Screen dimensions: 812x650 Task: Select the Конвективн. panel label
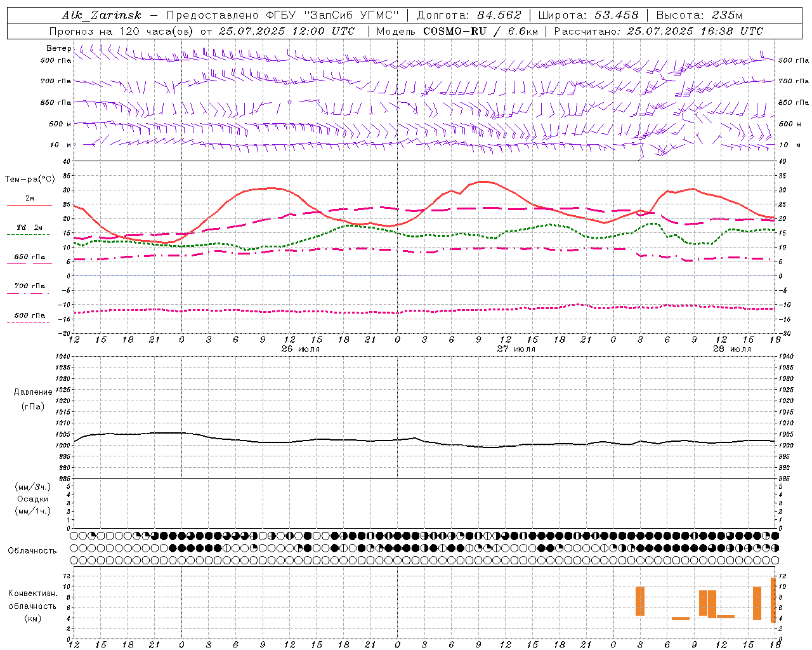coord(33,594)
